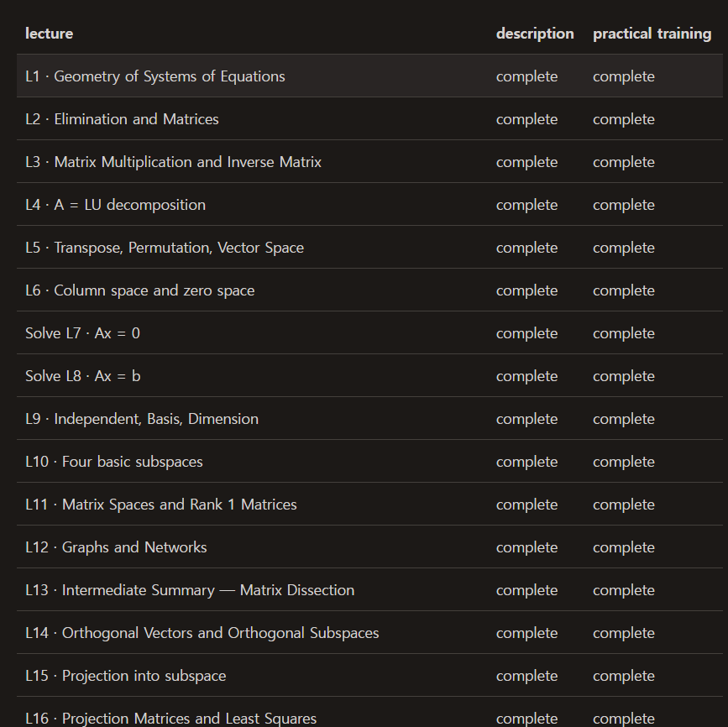
Task: Click L5 practical training 'complete' cell
Action: click(x=624, y=248)
